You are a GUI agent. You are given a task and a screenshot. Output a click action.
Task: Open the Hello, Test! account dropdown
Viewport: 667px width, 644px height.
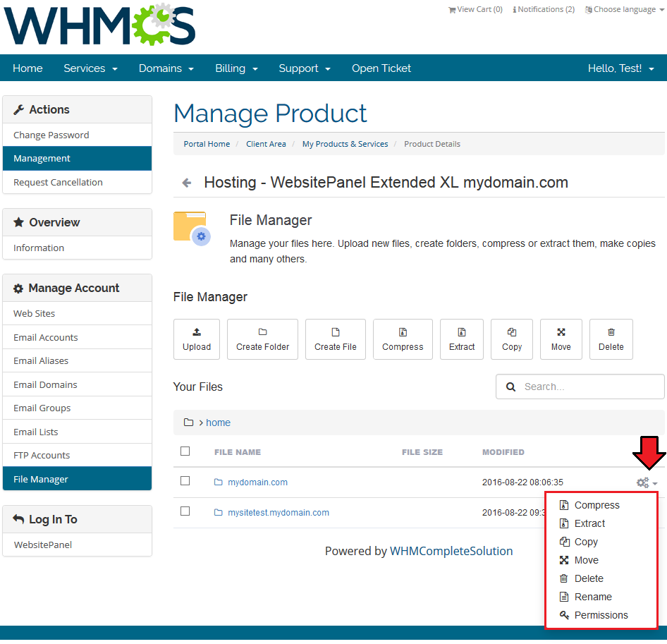click(x=621, y=68)
